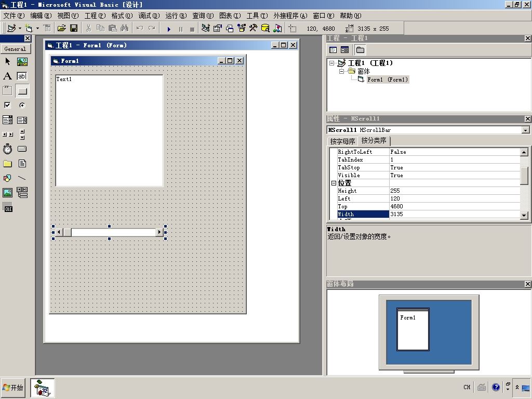Start the program with the Run arrow
This screenshot has width=532, height=399.
click(169, 29)
